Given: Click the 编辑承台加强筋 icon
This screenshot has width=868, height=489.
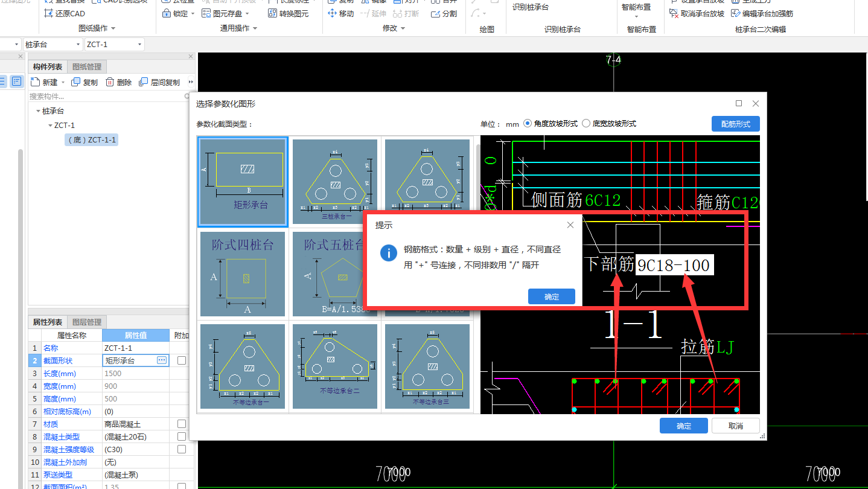Looking at the screenshot, I should coord(736,13).
